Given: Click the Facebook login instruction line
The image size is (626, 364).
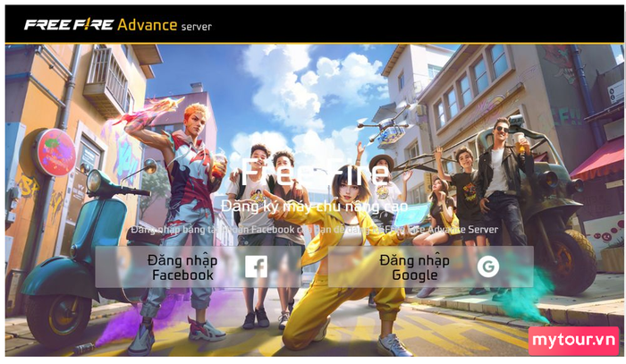Looking at the screenshot, I should pos(315,230).
